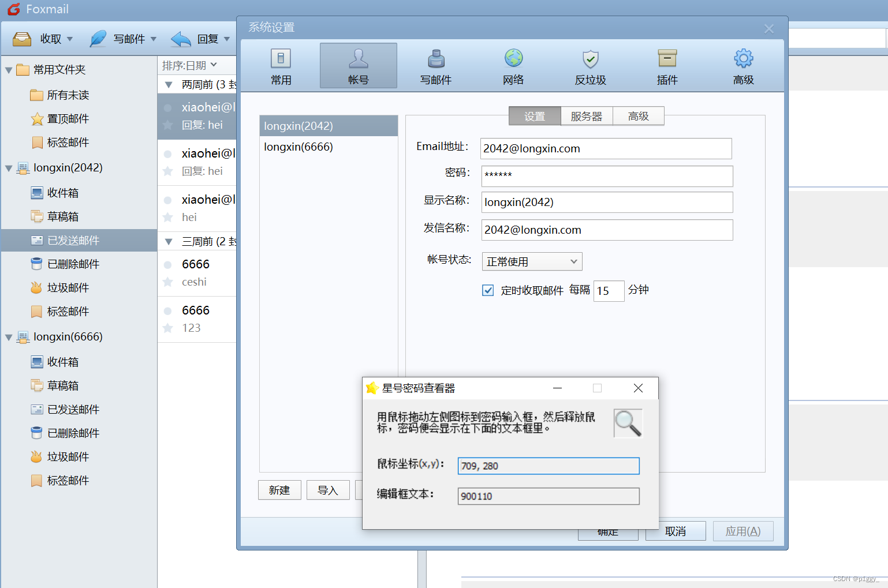Viewport: 888px width, 588px height.
Task: Open 收件箱 under longxin(6666)
Action: point(54,362)
